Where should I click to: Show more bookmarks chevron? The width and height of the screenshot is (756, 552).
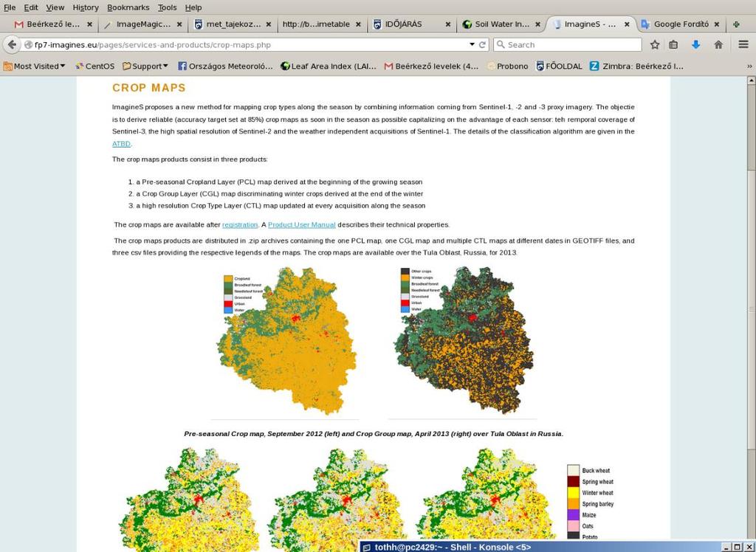pyautogui.click(x=749, y=66)
